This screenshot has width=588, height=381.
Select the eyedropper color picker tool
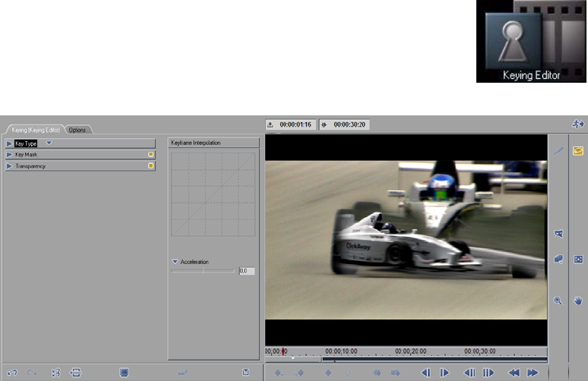(558, 150)
